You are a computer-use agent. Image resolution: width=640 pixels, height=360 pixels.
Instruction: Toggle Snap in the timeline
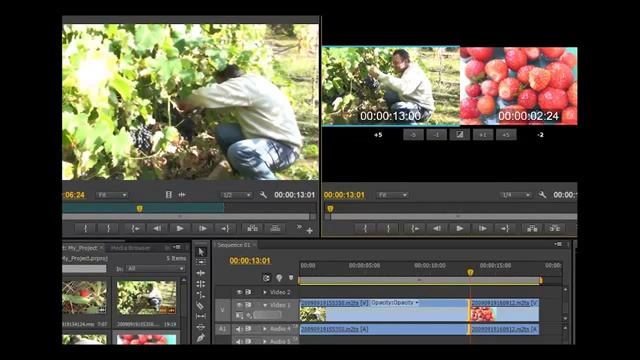(267, 278)
